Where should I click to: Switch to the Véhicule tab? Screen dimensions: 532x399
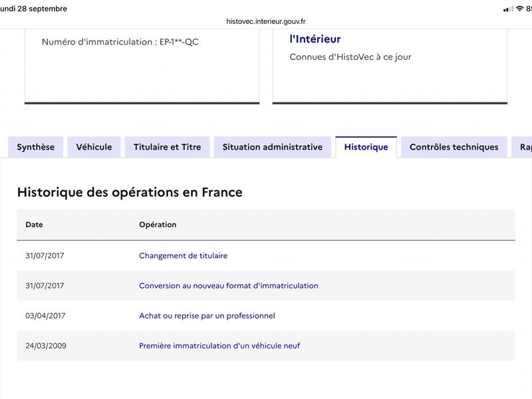pos(94,147)
